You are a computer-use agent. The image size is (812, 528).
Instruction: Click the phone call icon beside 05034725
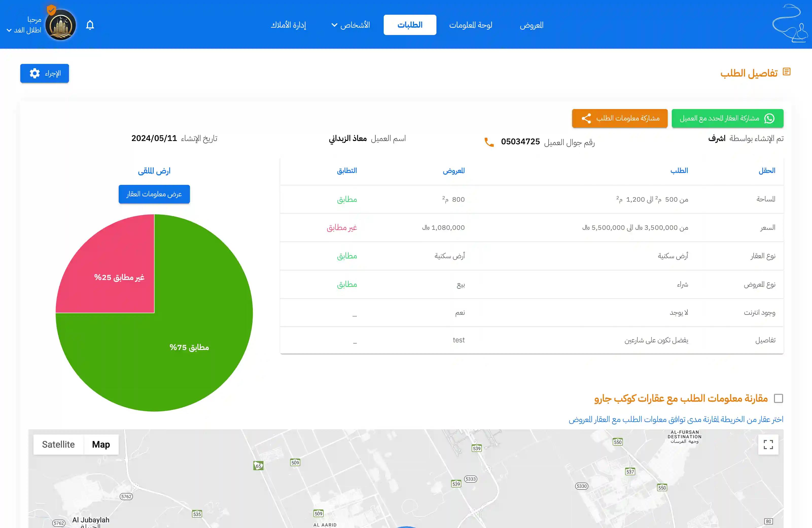(x=489, y=142)
